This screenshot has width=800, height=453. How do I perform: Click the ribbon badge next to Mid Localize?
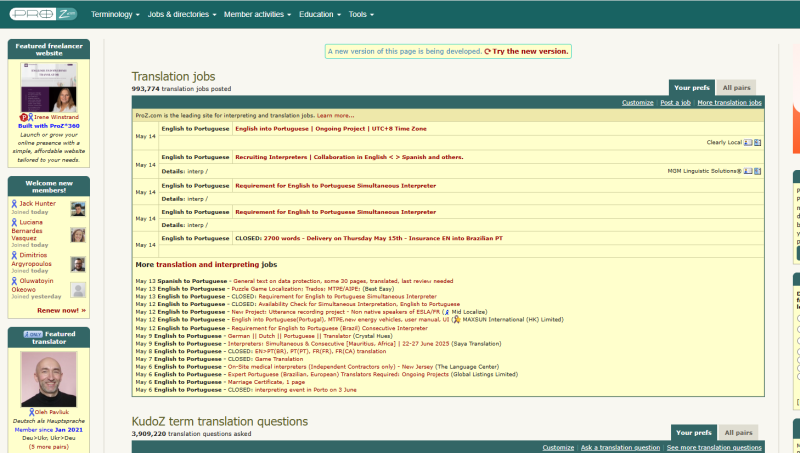click(x=447, y=312)
